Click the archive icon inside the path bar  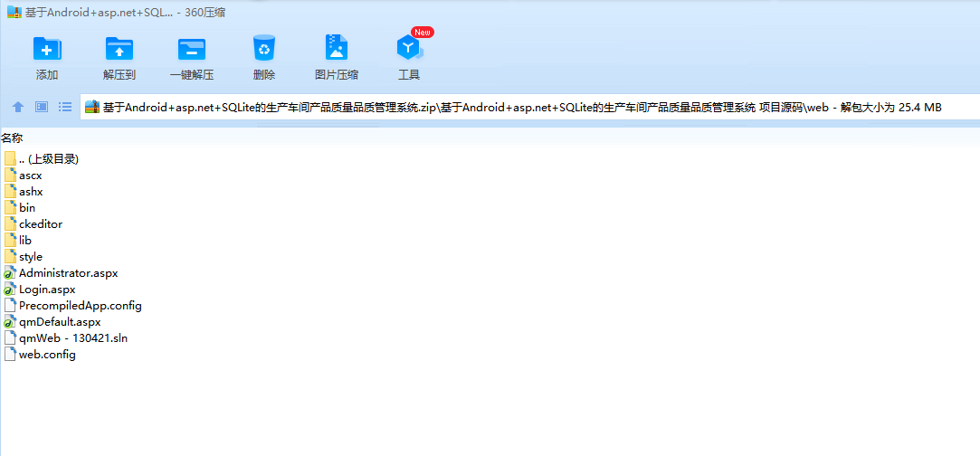click(92, 107)
